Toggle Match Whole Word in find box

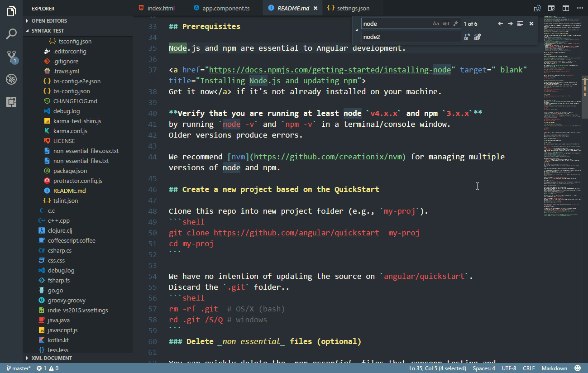click(x=445, y=24)
